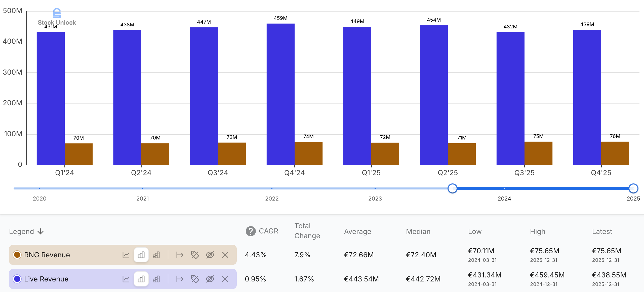
Task: Switch RNG Revenue to line chart
Action: click(x=126, y=255)
